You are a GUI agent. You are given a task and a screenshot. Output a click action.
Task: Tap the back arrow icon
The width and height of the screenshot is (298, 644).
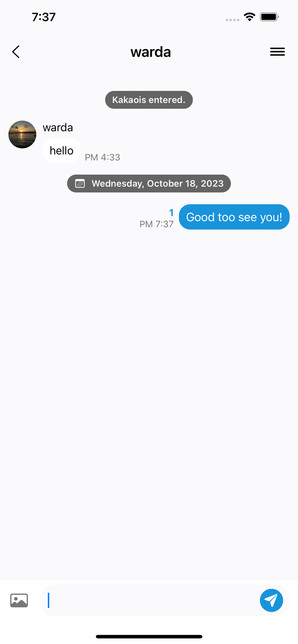(16, 52)
